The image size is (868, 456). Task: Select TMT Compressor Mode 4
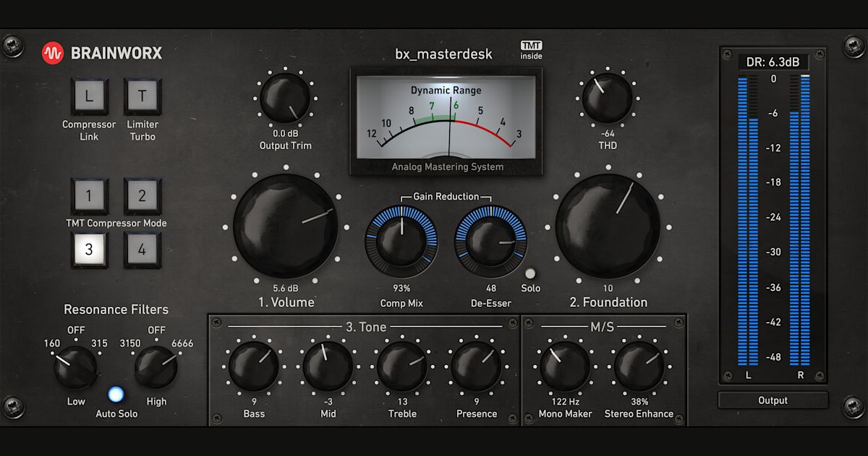(142, 250)
